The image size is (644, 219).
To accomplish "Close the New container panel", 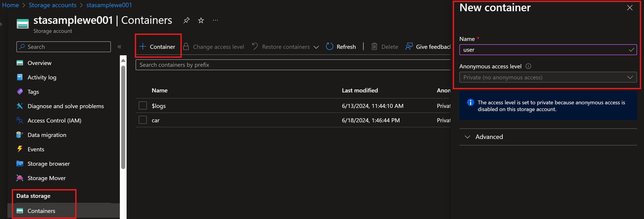I will coord(630,8).
